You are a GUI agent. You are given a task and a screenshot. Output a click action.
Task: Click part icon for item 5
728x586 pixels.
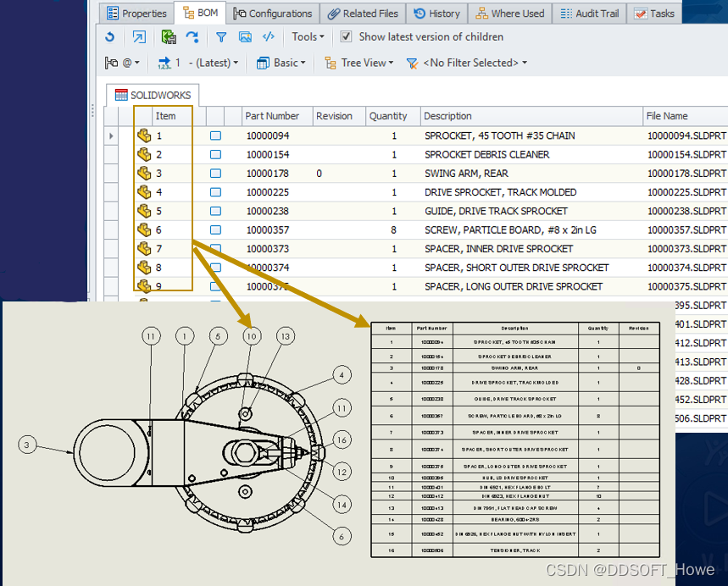click(x=144, y=211)
